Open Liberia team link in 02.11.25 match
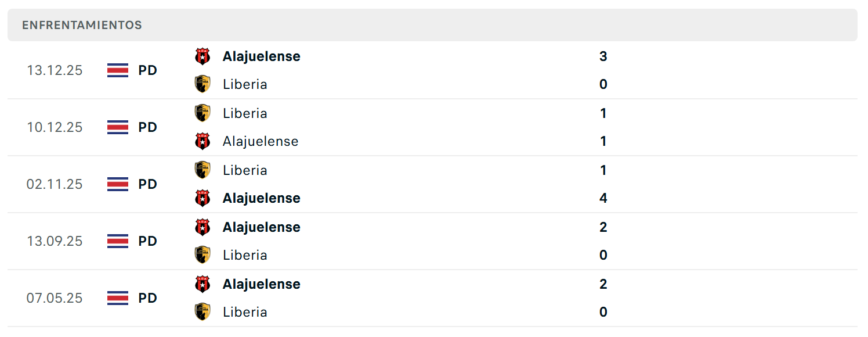This screenshot has height=337, width=868. [245, 170]
